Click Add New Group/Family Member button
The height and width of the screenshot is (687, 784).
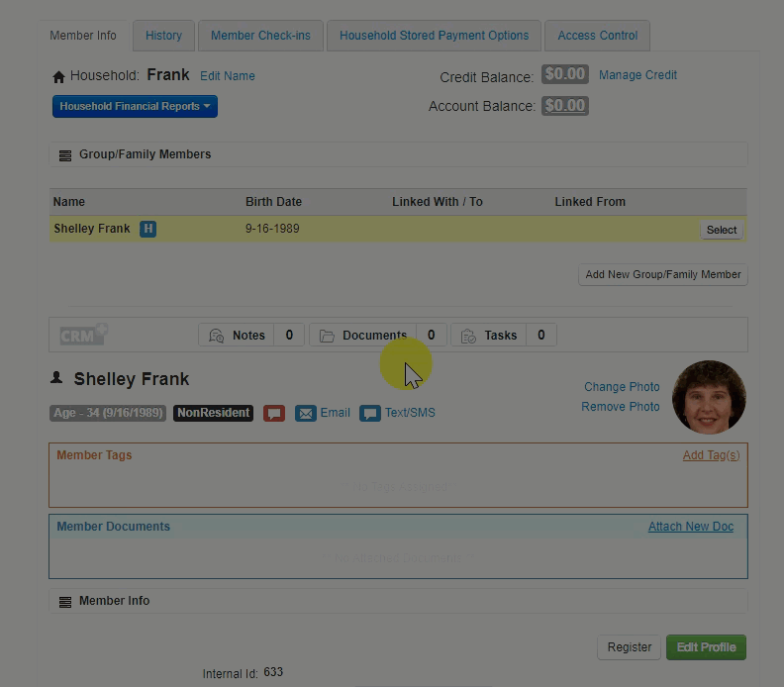pos(662,275)
